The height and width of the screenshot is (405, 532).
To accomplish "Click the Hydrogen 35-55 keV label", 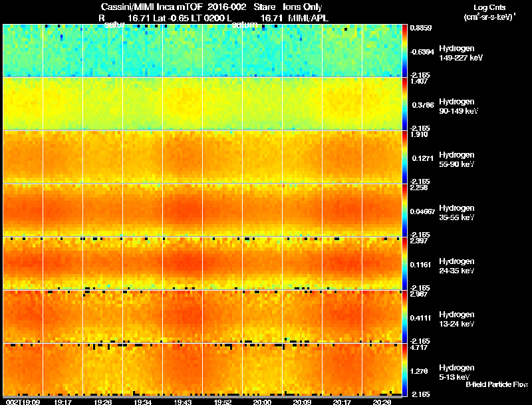I will [x=457, y=213].
